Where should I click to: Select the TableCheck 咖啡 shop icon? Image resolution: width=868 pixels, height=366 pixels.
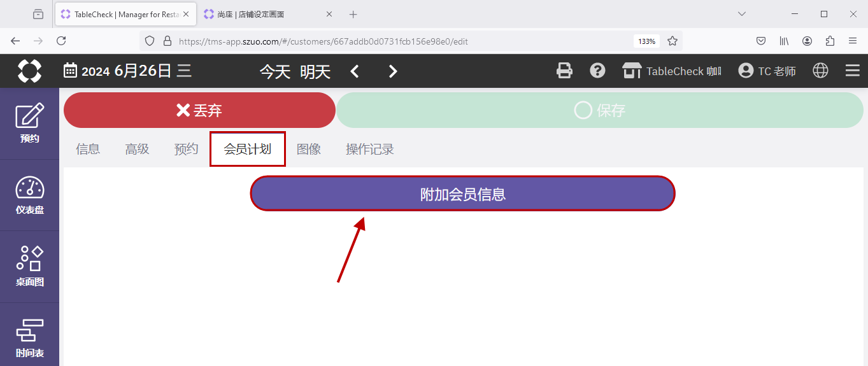point(631,71)
